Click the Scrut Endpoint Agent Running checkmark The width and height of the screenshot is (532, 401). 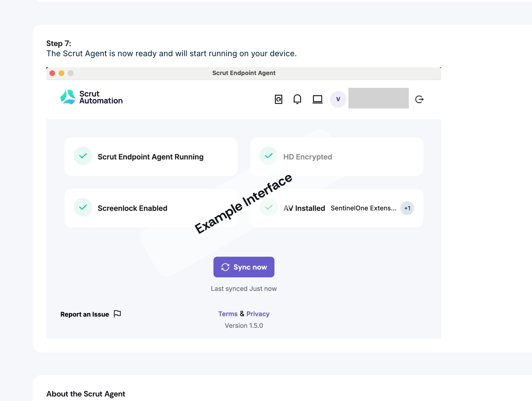click(x=83, y=156)
